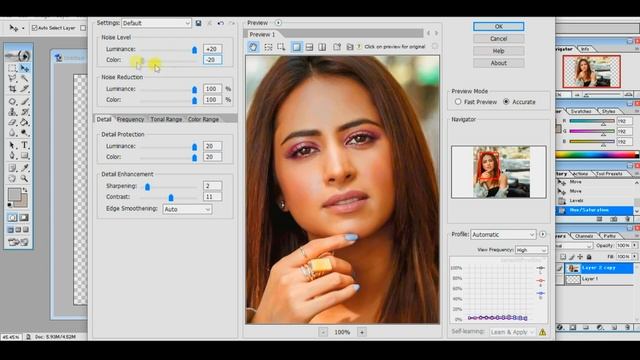This screenshot has height=360, width=640.
Task: Toggle Quick Mask mode button in toolbox
Action: (x=24, y=218)
